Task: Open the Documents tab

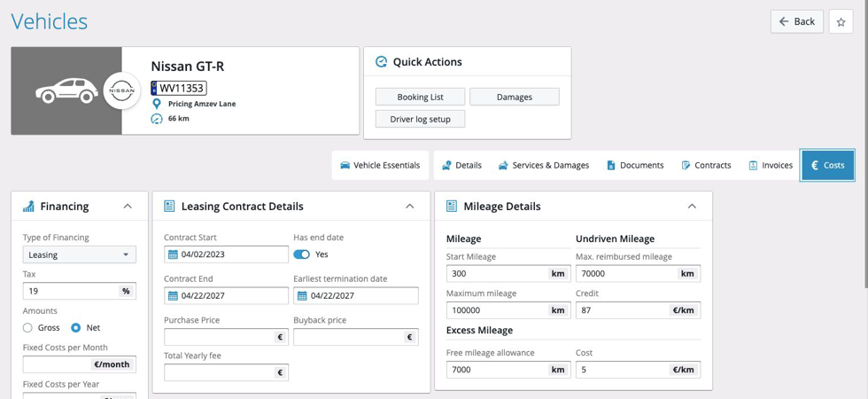Action: (636, 165)
